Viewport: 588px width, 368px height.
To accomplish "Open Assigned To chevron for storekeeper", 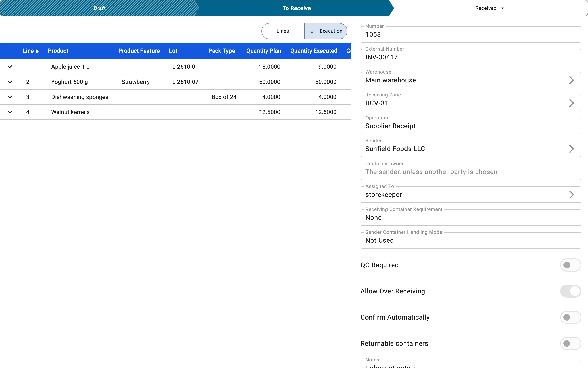I will (571, 194).
